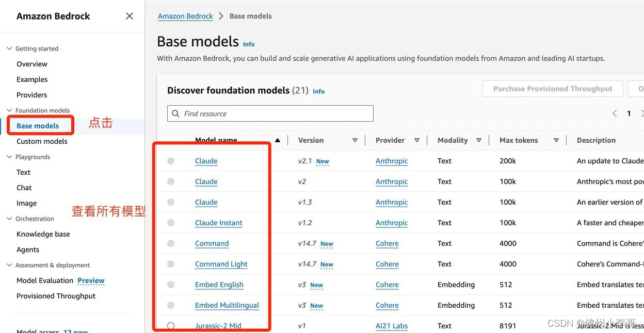Click Info link next to Base models heading
The image size is (644, 333).
[x=249, y=44]
